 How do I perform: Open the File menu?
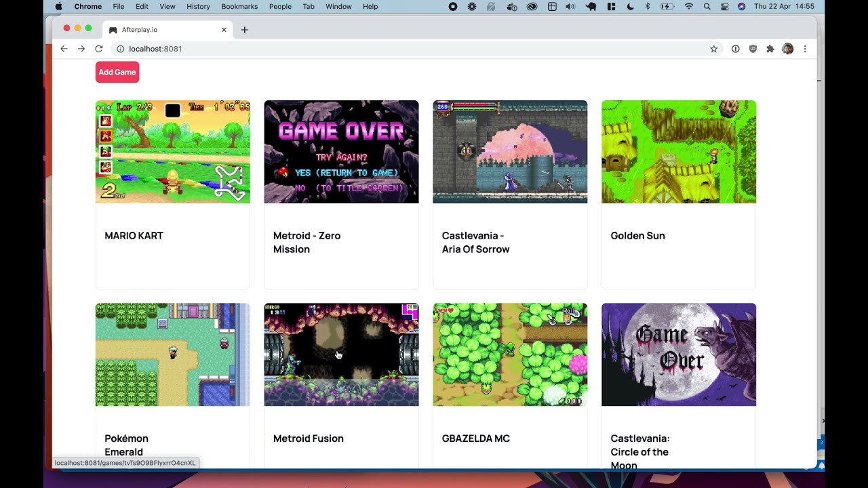pyautogui.click(x=119, y=6)
